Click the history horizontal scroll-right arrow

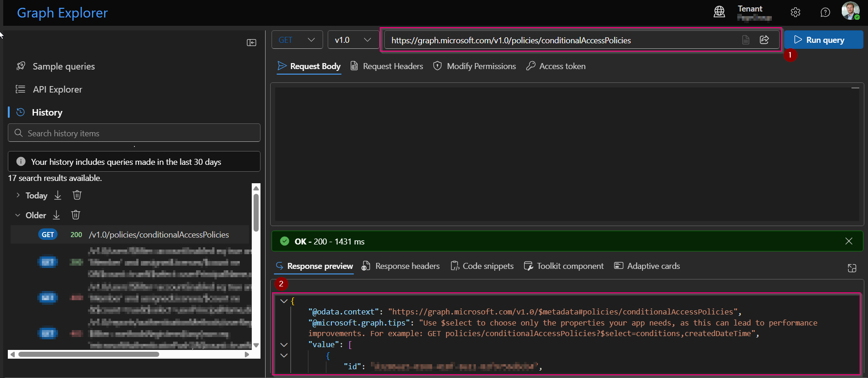click(x=247, y=355)
